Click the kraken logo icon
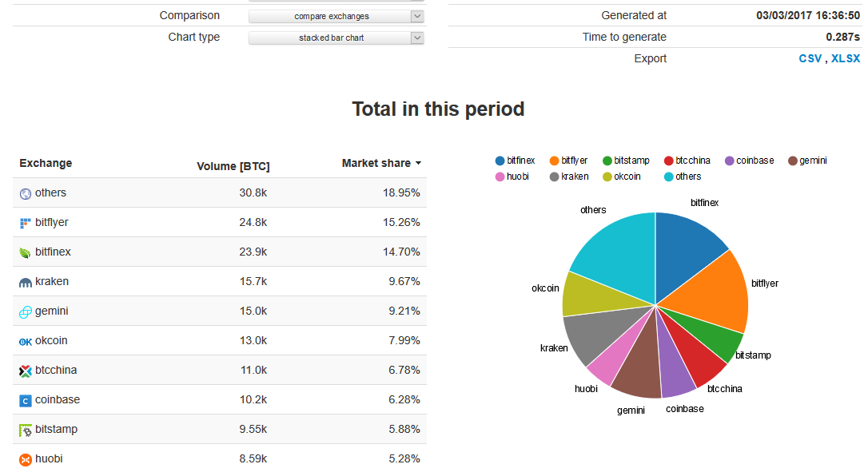The width and height of the screenshot is (868, 476). (26, 283)
